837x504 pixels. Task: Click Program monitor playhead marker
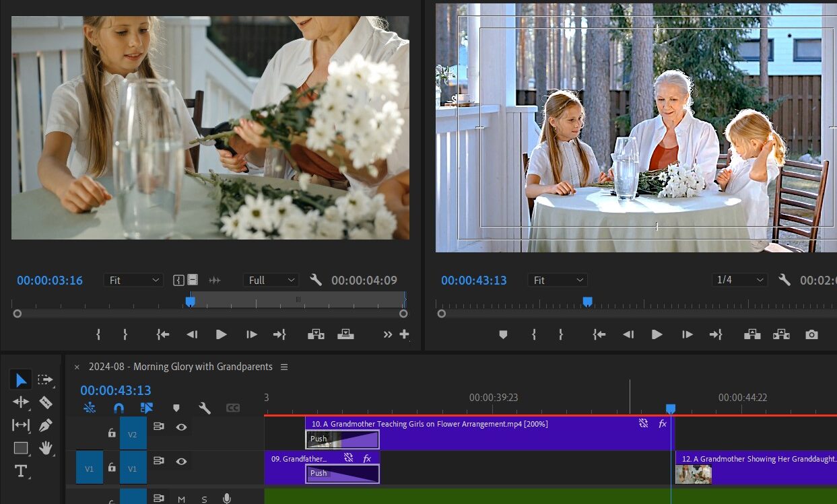coord(587,301)
